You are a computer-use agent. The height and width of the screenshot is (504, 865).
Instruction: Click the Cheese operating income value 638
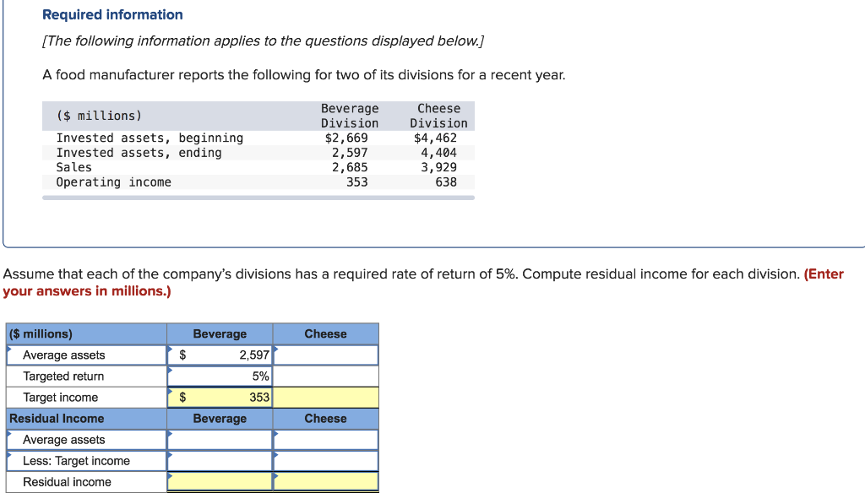(446, 182)
